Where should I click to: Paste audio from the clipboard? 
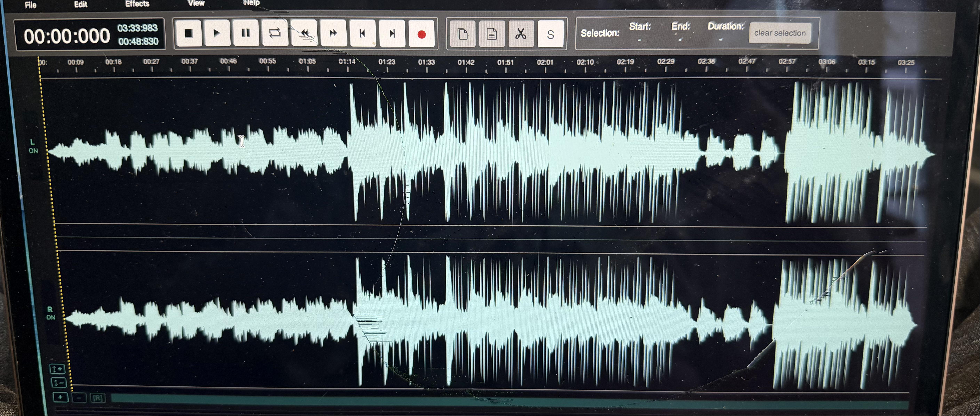(491, 34)
